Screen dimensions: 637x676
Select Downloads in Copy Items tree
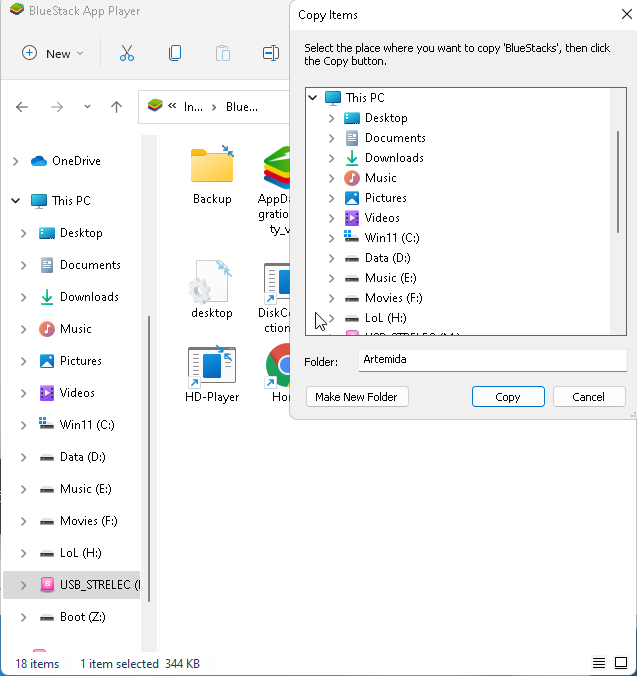[384, 158]
